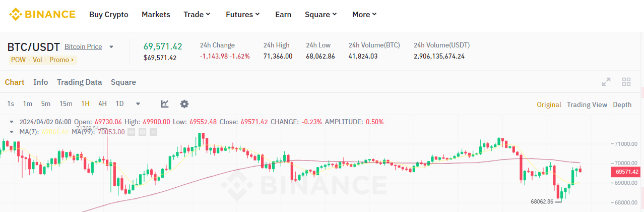Click the Bitcoin Price link
The height and width of the screenshot is (212, 644).
[83, 47]
